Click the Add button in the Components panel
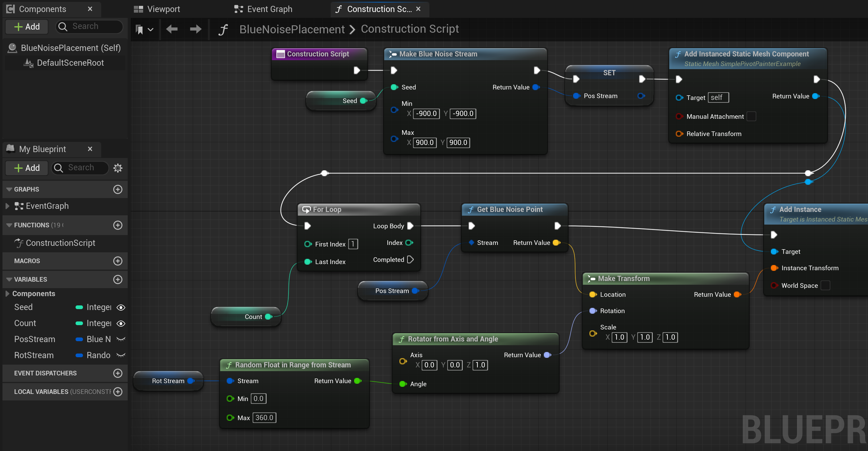Screen dimensions: 868x451 (x=27, y=26)
